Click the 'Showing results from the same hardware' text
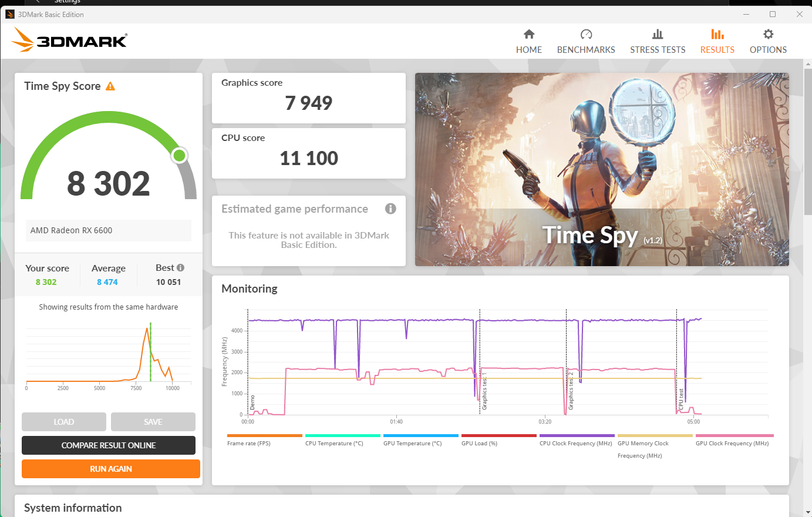 point(109,307)
